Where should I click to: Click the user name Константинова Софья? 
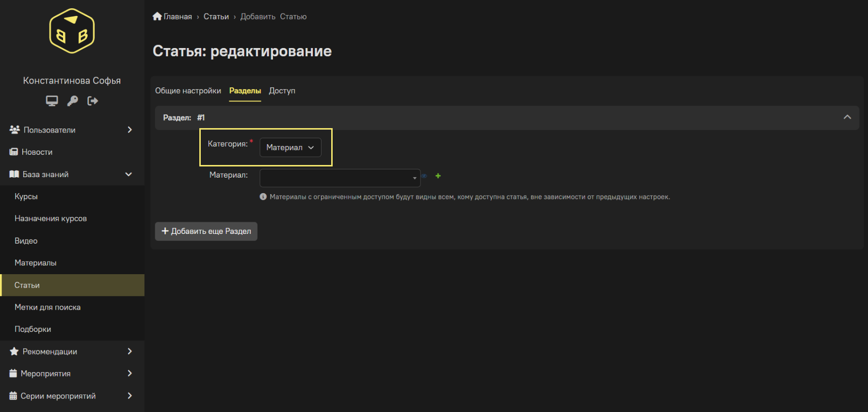[72, 81]
